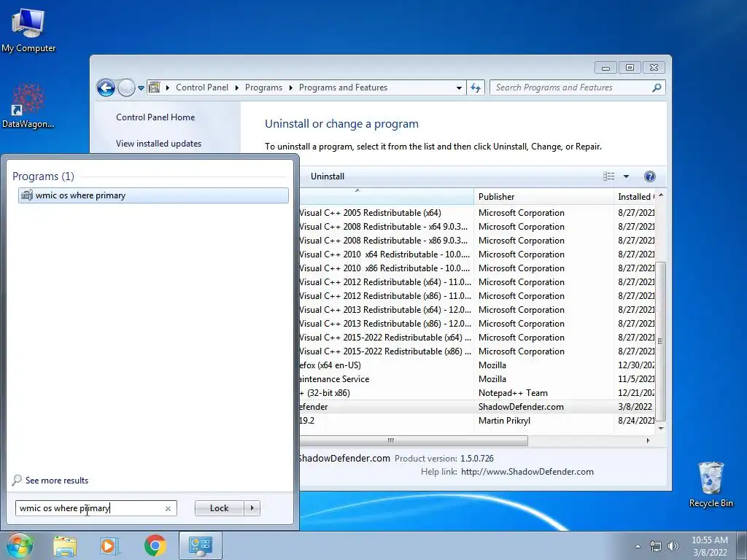This screenshot has width=747, height=560.
Task: Expand the arrow after Programs breadcrumb
Action: 290,87
